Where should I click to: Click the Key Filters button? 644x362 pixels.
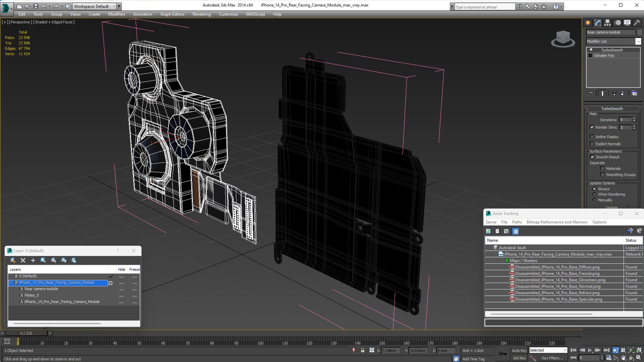point(552,358)
